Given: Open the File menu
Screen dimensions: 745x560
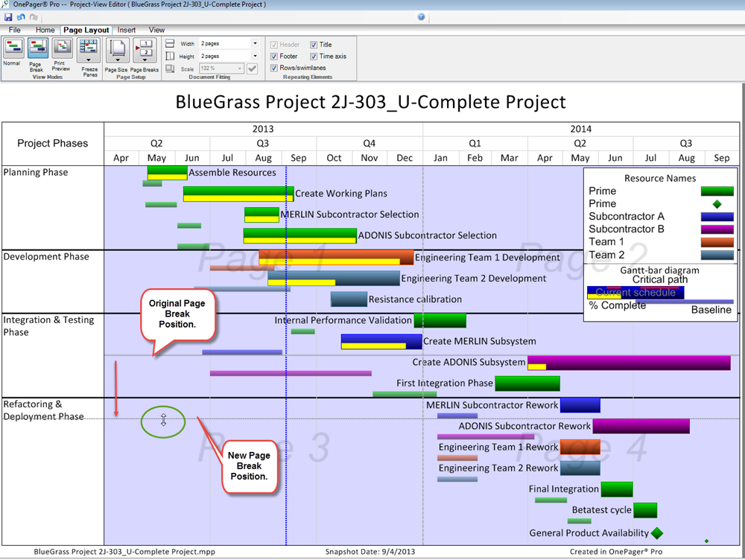Looking at the screenshot, I should pyautogui.click(x=15, y=30).
